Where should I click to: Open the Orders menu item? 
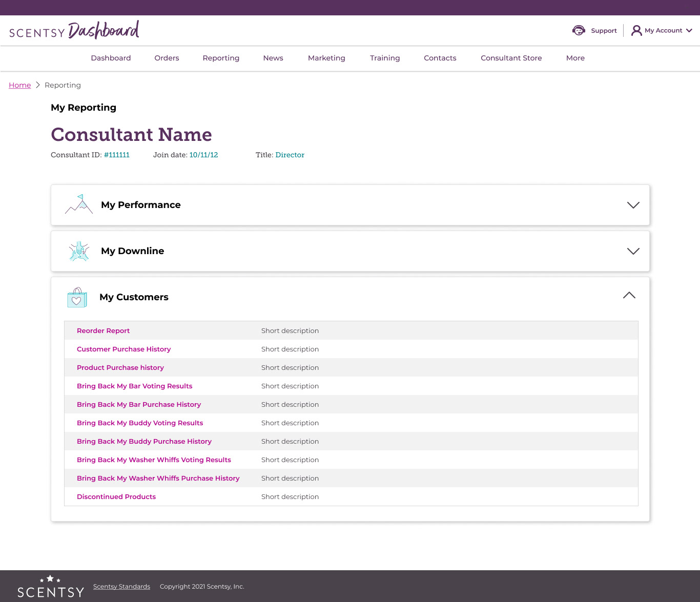[167, 58]
